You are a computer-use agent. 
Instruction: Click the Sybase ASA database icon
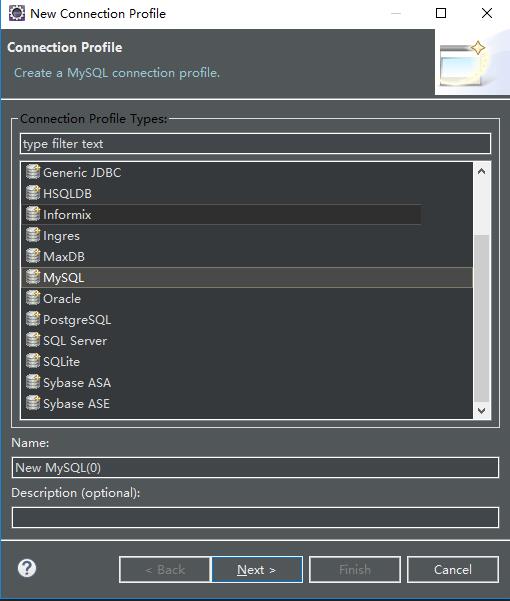(x=33, y=382)
